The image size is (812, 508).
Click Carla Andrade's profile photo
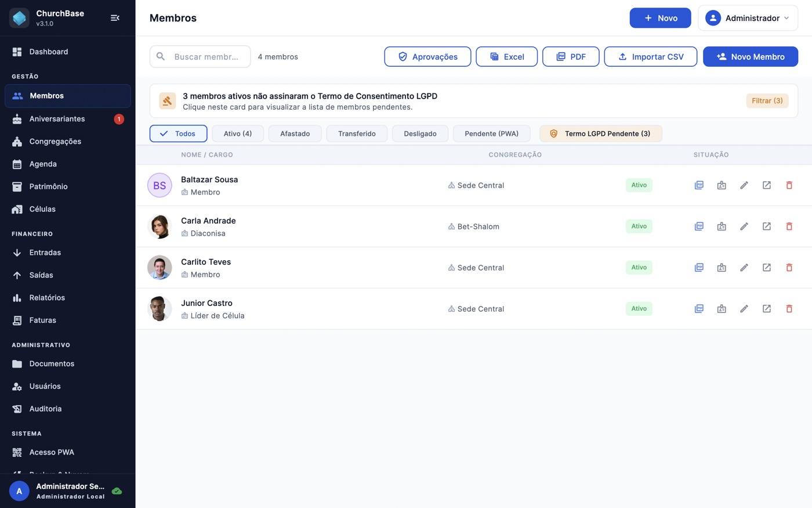click(159, 226)
